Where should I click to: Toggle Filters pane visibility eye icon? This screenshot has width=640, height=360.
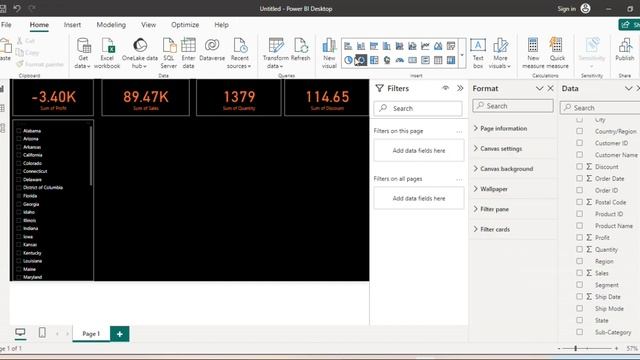[445, 88]
